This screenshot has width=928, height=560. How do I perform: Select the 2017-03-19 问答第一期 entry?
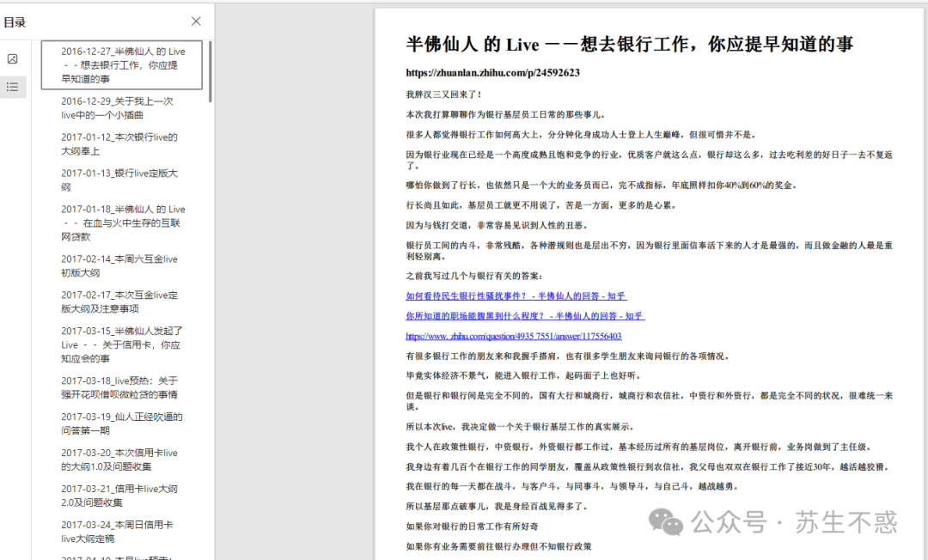click(x=119, y=422)
